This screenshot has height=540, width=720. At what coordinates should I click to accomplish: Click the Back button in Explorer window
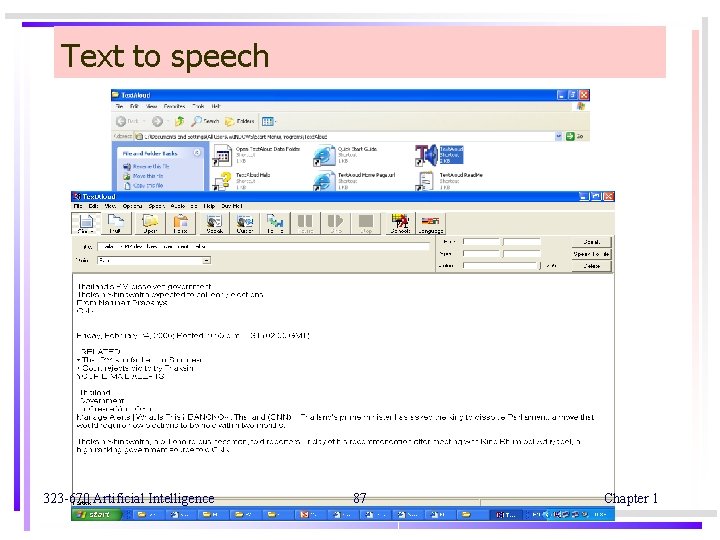(128, 121)
